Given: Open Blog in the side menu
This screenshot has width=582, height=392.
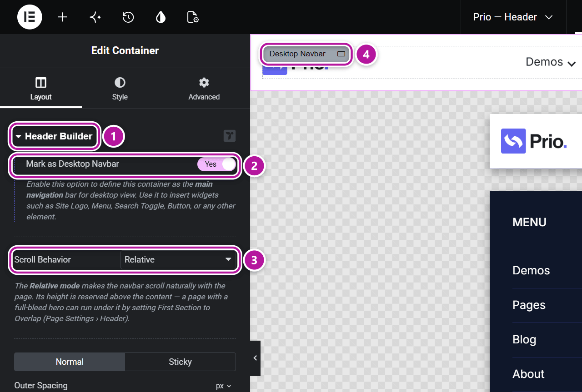Looking at the screenshot, I should point(524,339).
